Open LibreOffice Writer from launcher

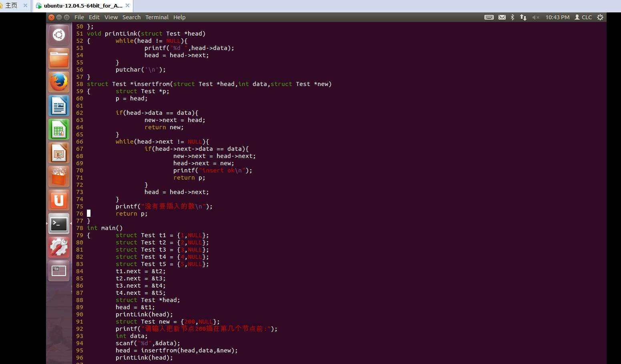[59, 106]
